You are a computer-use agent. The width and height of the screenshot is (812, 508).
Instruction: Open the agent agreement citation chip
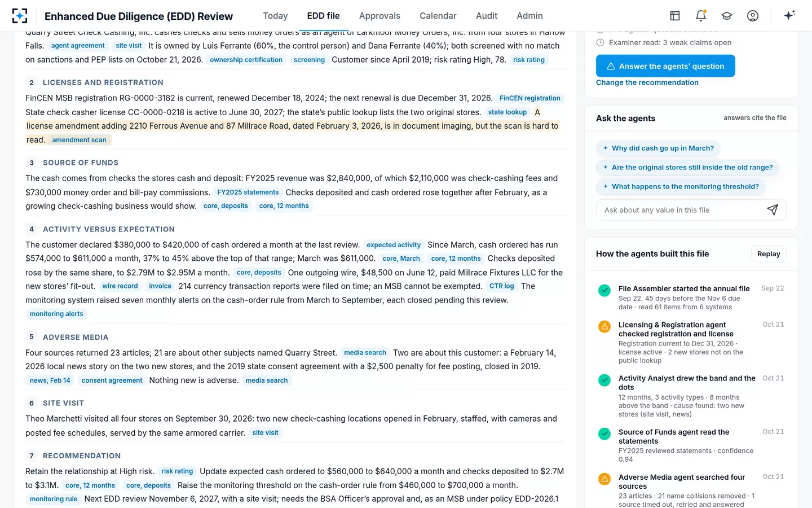pyautogui.click(x=78, y=46)
